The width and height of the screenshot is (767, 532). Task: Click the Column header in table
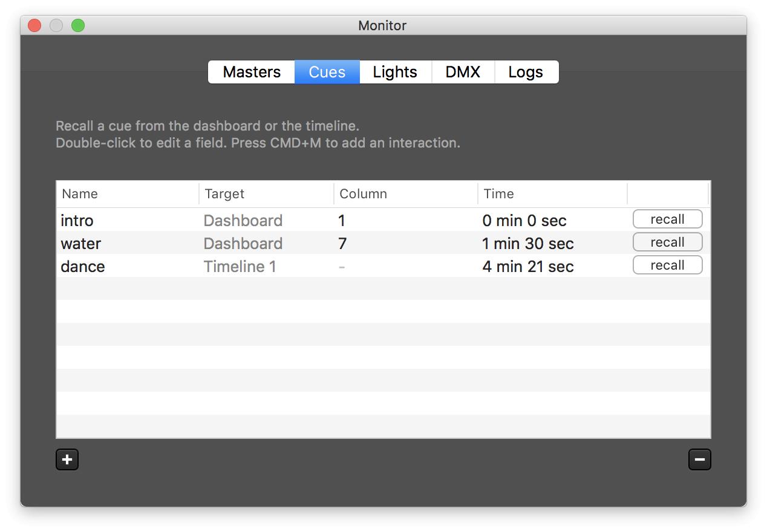pos(363,194)
